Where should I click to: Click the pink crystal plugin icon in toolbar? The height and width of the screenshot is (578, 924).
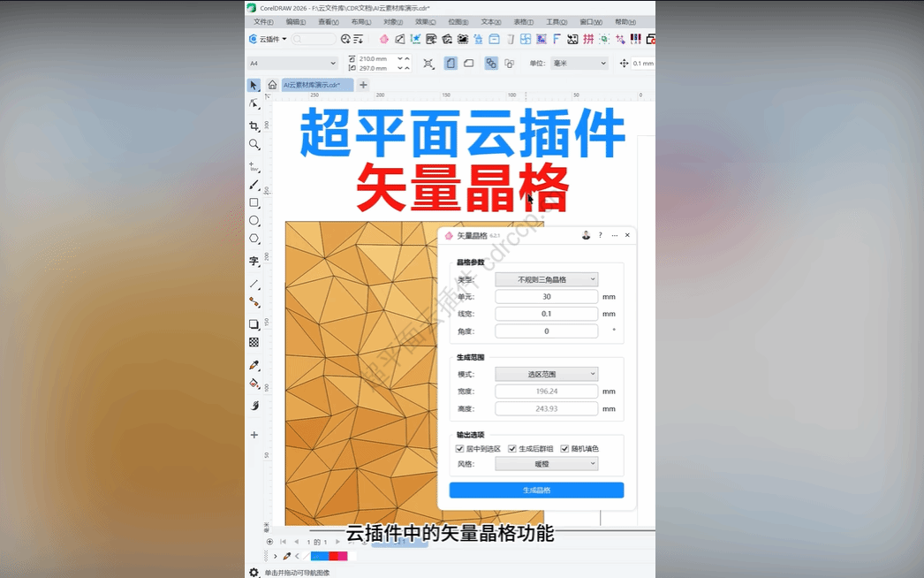[x=384, y=39]
